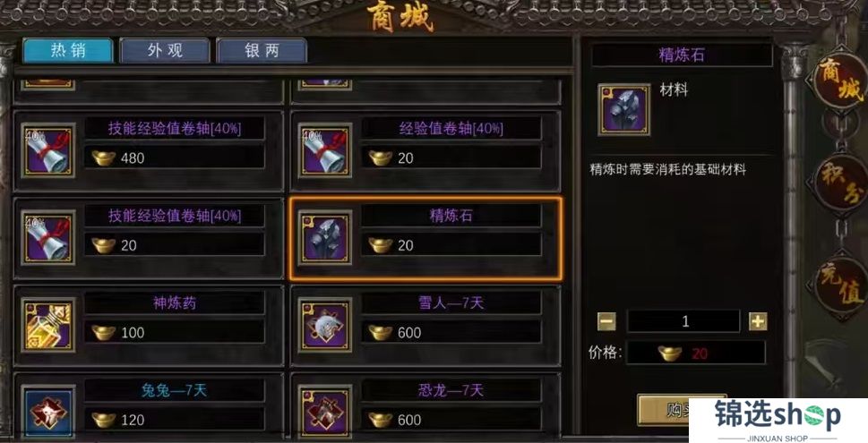Click the 精炼石 detail preview thumbnail

tap(623, 109)
